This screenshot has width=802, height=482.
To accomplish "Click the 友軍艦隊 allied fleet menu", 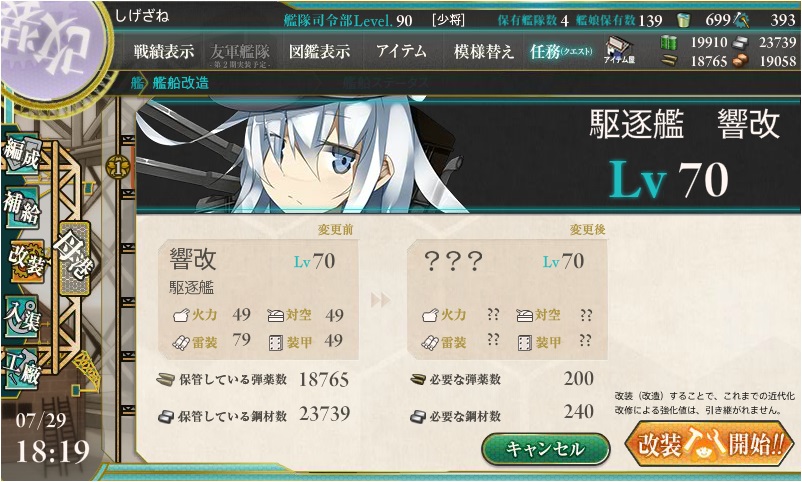I will (240, 54).
